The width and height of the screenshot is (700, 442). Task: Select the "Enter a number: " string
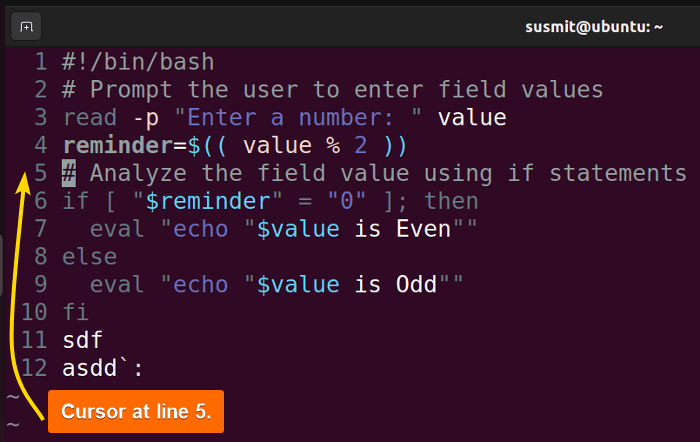pos(298,118)
